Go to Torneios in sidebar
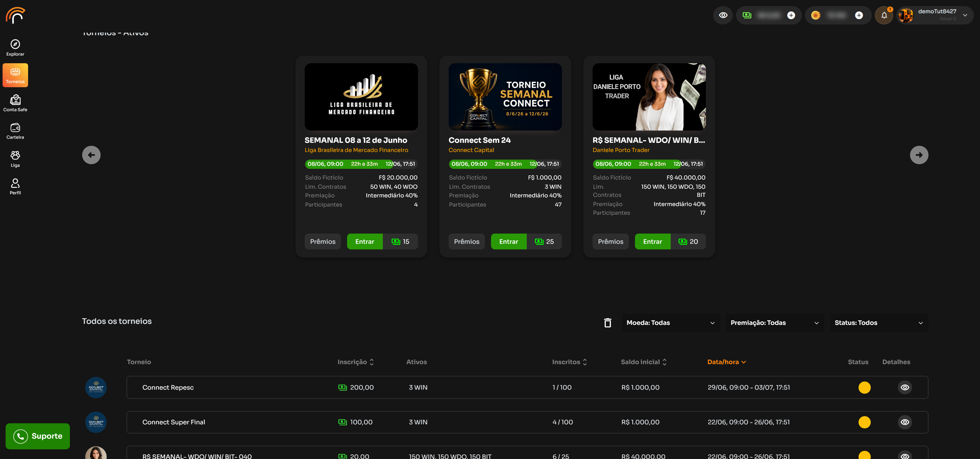Screen dimensions: 980x459 tap(15, 75)
